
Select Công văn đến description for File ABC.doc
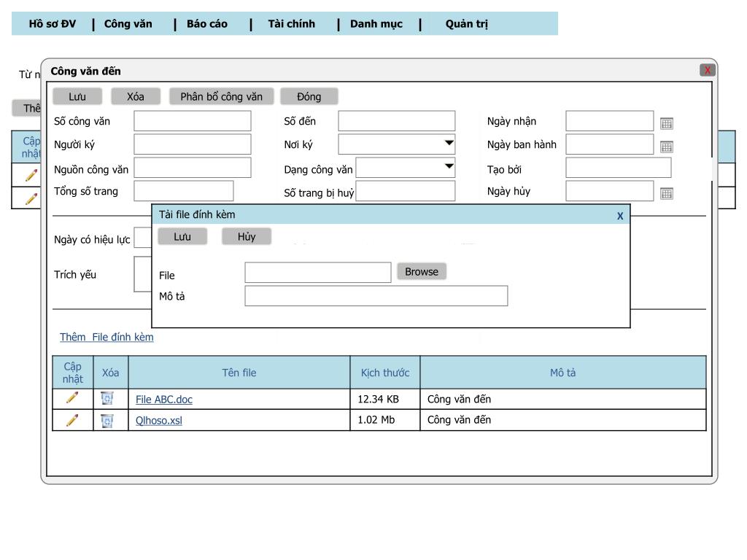point(563,399)
